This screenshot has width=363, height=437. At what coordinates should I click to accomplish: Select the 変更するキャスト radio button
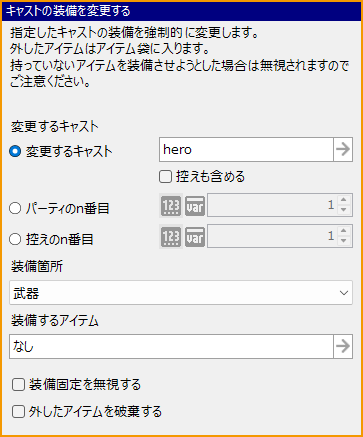pos(15,152)
